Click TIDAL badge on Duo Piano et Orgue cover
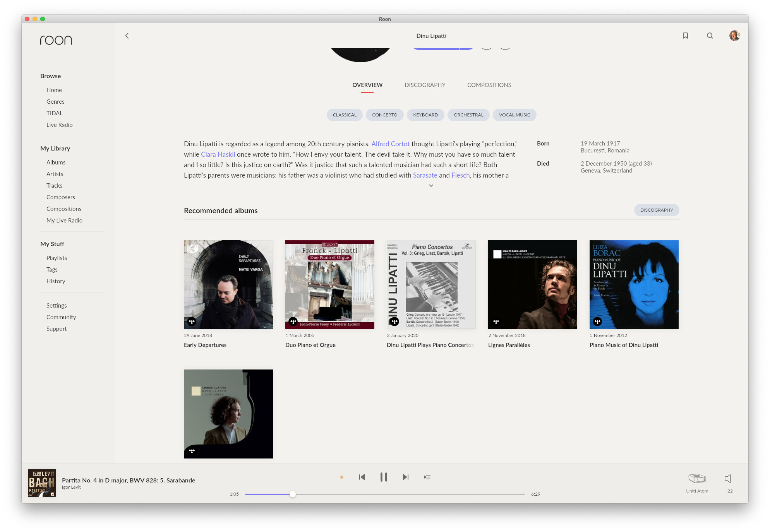The height and width of the screenshot is (532, 770). tap(293, 322)
